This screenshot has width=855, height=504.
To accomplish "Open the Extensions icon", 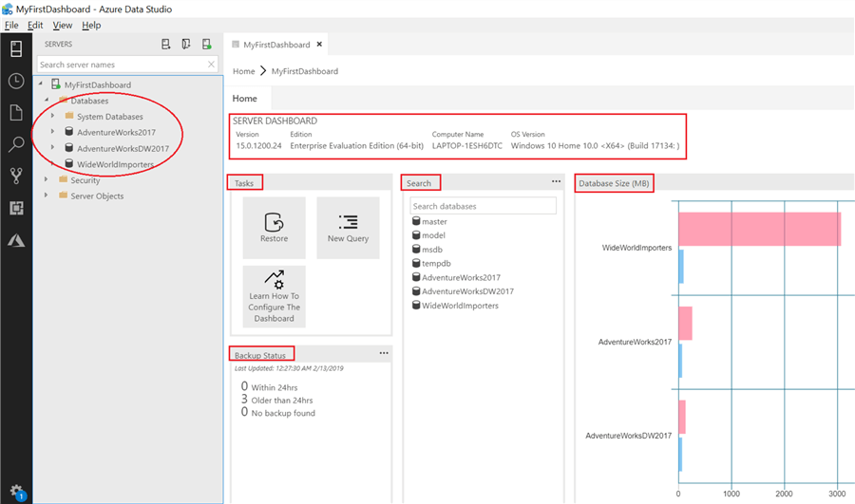I will click(16, 208).
